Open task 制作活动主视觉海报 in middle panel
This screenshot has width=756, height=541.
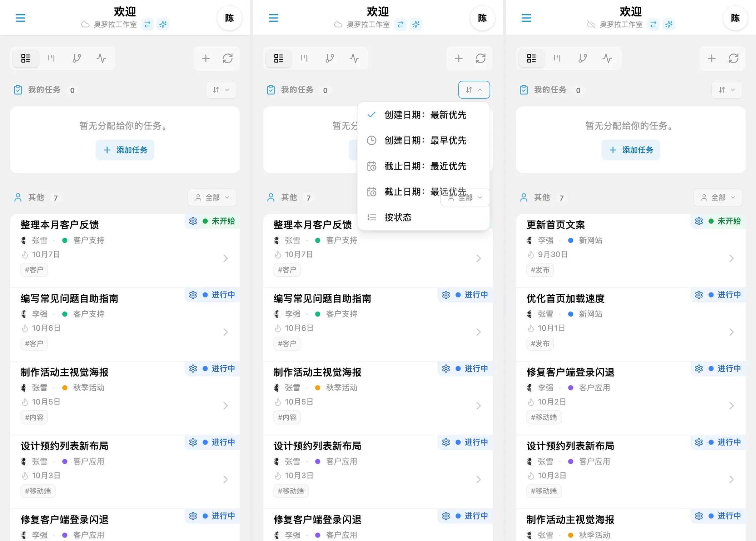[x=378, y=398]
